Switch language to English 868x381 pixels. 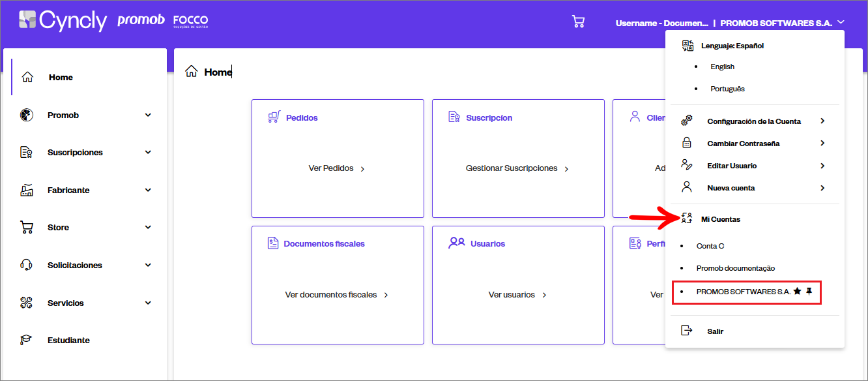pos(722,67)
